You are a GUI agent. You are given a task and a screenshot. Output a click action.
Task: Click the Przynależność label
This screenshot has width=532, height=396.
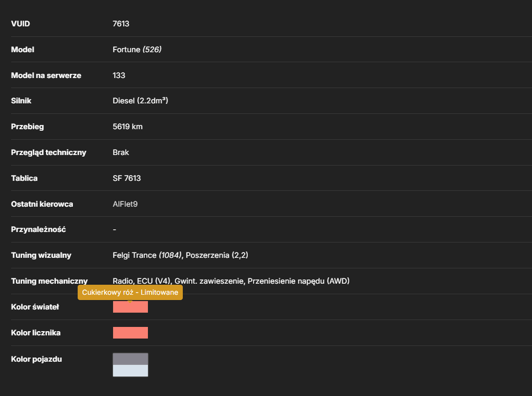[x=38, y=230]
